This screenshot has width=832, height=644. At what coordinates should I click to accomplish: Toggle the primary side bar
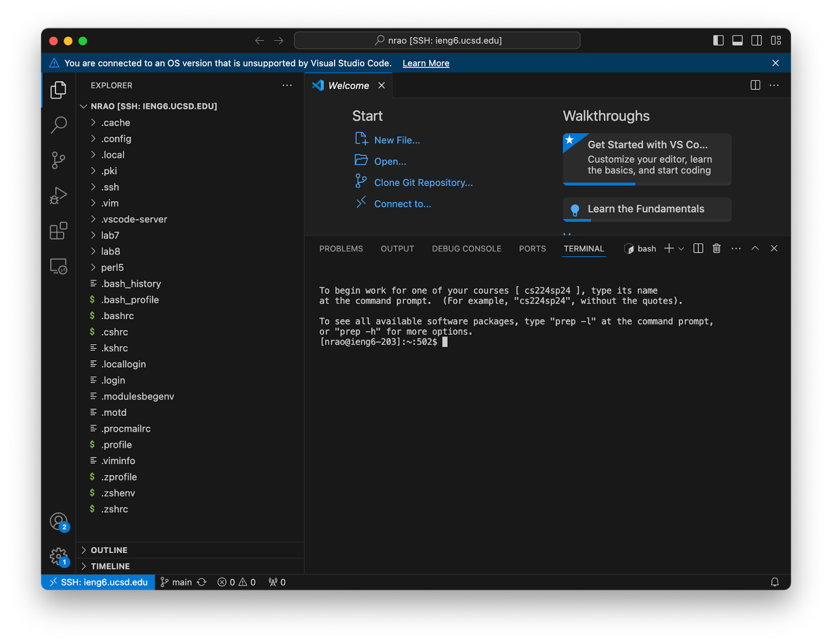point(718,41)
